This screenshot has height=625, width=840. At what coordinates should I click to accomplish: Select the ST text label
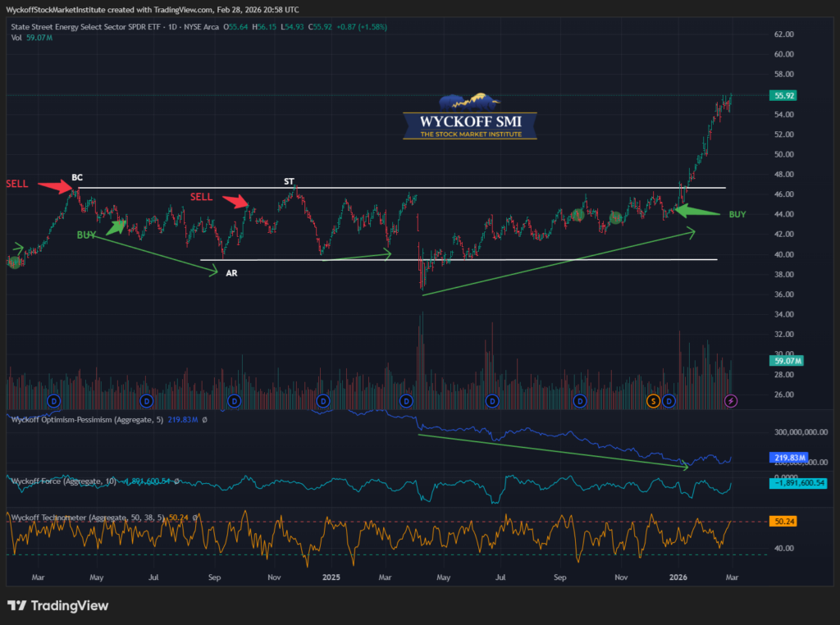290,180
